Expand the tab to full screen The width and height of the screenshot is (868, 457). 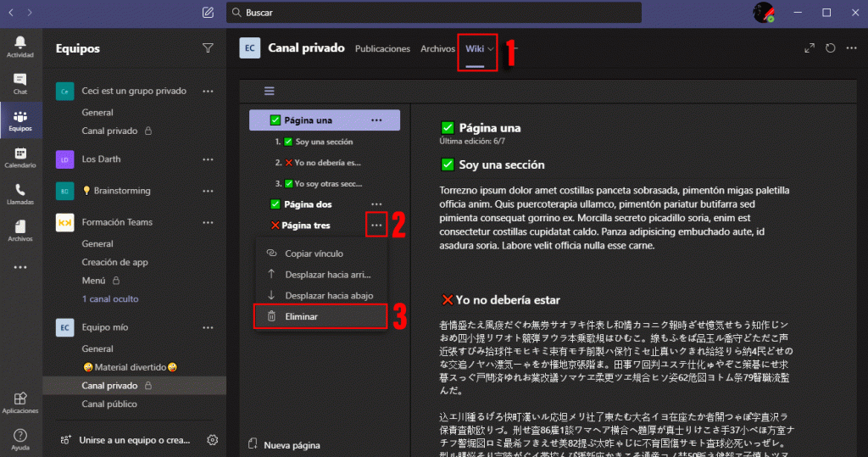[x=810, y=48]
